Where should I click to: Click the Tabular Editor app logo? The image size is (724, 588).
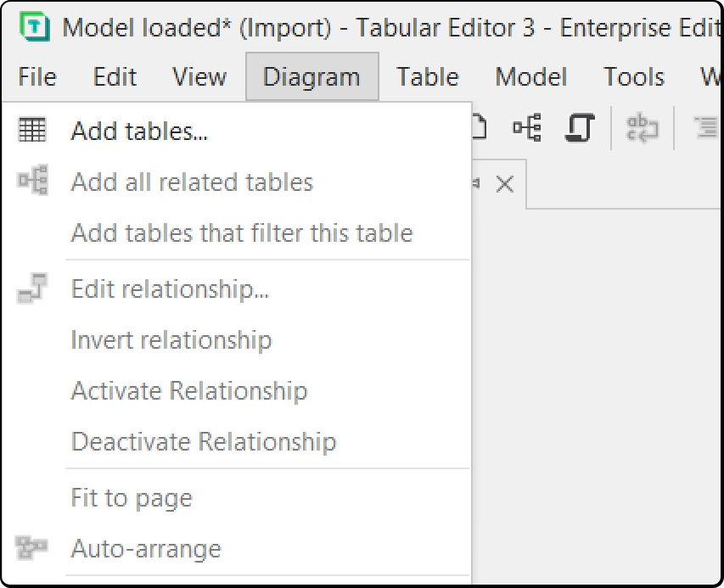click(35, 27)
